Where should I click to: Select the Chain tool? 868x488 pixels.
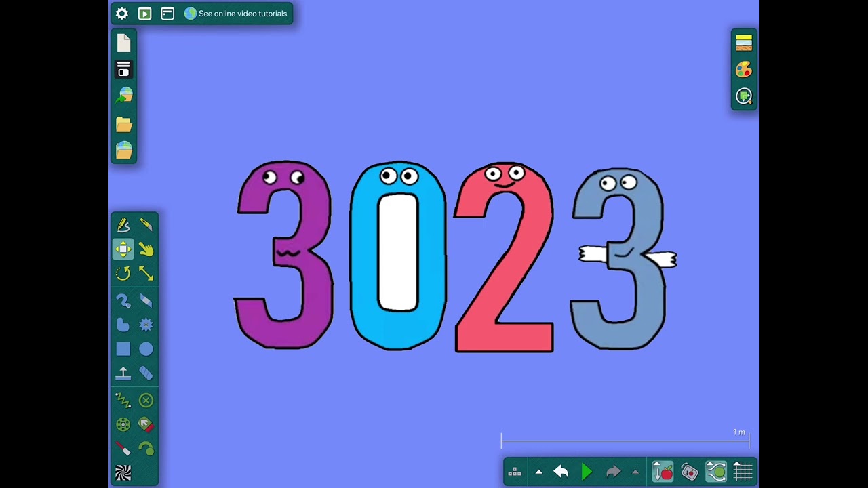click(146, 373)
